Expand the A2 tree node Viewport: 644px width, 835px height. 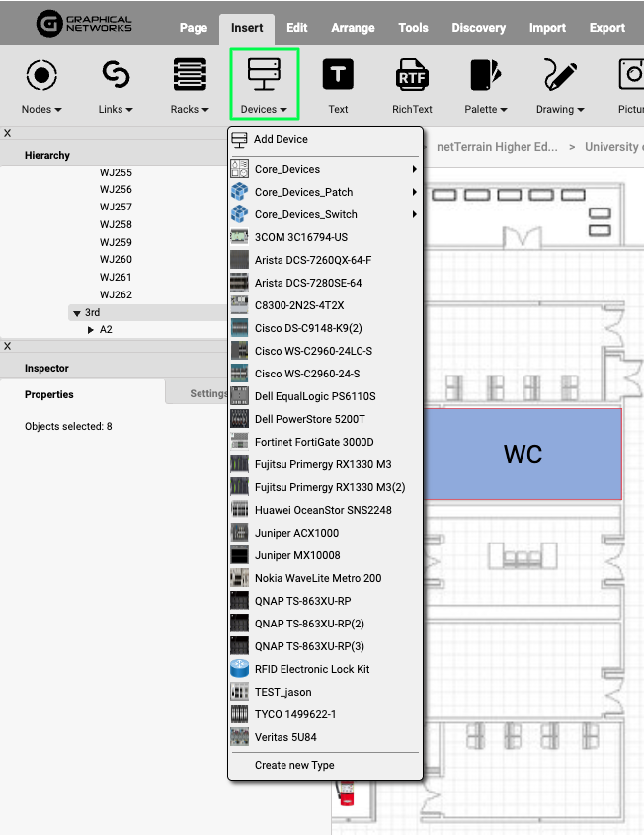click(x=91, y=330)
